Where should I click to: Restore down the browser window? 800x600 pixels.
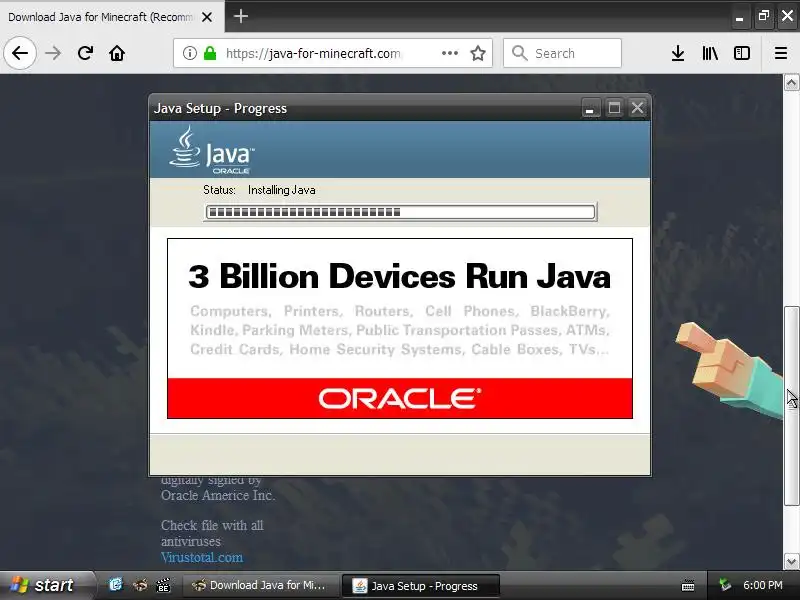click(763, 16)
